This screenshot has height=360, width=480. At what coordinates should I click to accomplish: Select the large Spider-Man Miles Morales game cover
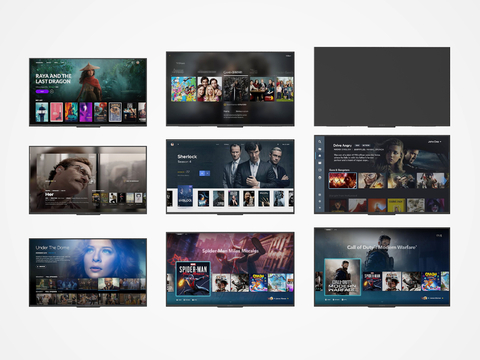[x=193, y=279]
